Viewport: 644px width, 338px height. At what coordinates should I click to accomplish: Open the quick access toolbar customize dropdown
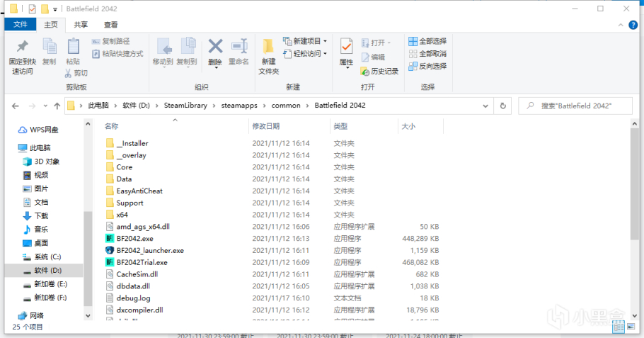pos(55,9)
